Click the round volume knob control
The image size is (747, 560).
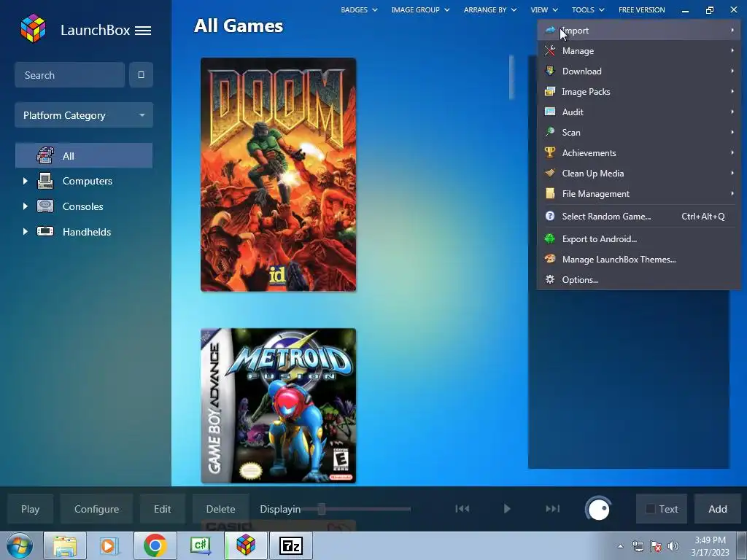598,509
